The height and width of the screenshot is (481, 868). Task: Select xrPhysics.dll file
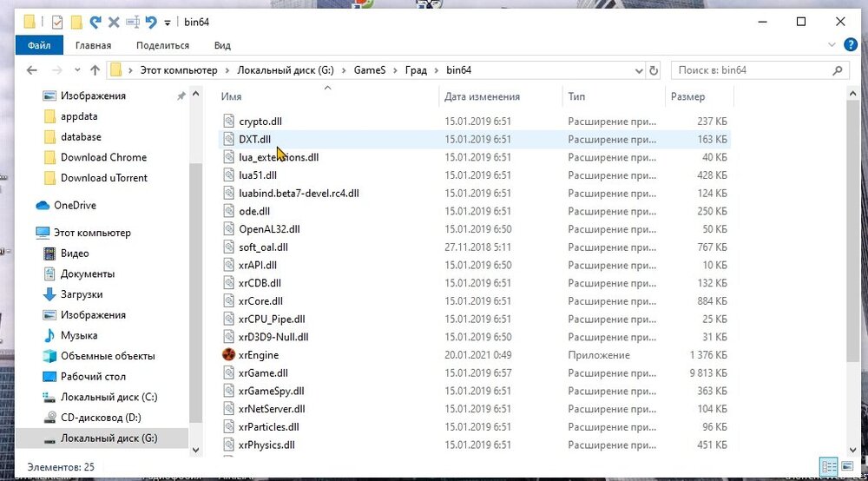point(266,445)
